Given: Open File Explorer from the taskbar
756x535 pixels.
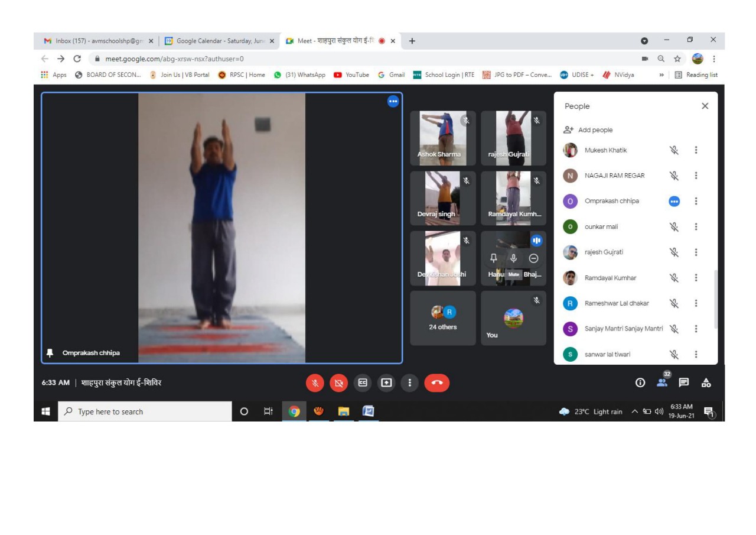Looking at the screenshot, I should coord(344,411).
